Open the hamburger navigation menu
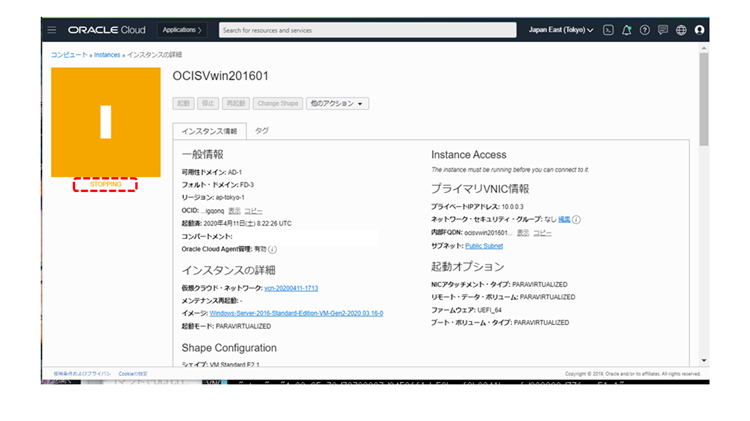Image resolution: width=750 pixels, height=421 pixels. click(52, 30)
